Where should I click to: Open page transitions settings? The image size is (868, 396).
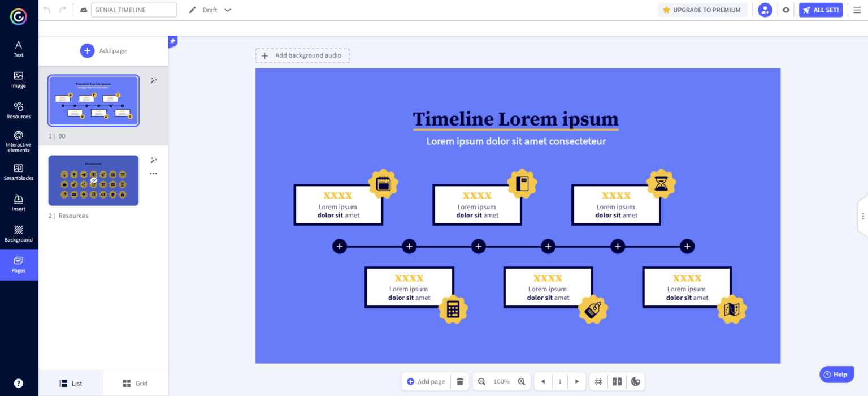click(x=617, y=381)
